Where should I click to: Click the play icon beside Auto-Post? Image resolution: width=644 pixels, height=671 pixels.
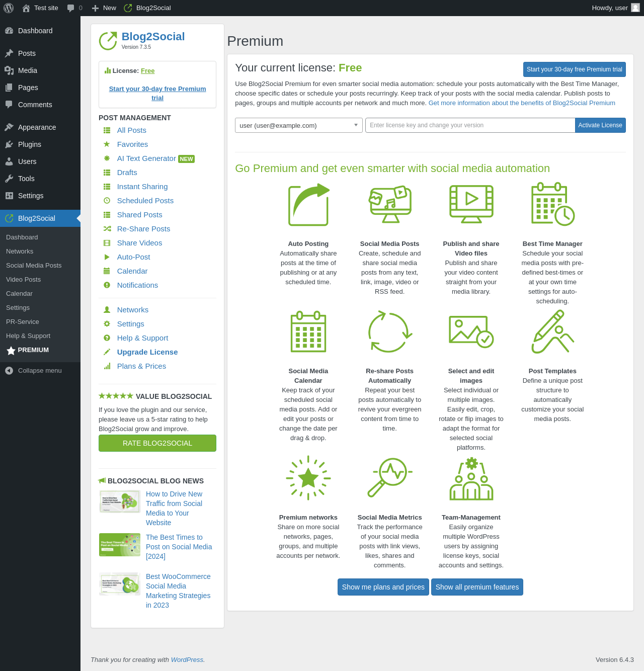coord(107,257)
